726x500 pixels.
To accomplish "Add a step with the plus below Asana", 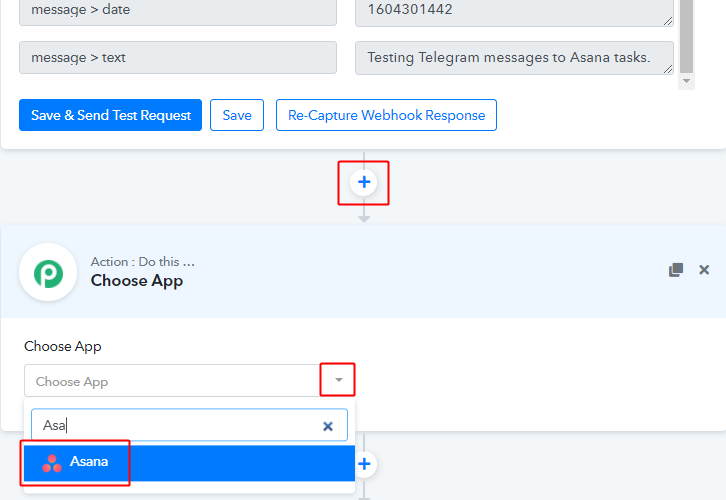I will click(364, 464).
